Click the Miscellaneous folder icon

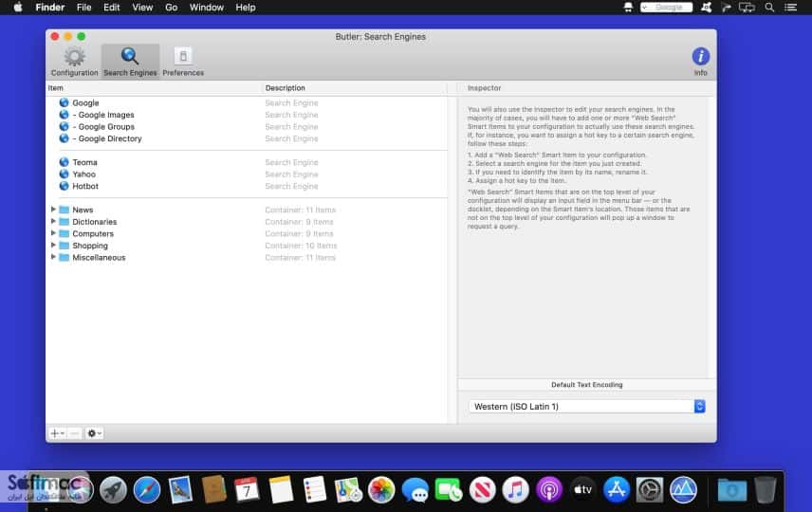[x=64, y=257]
